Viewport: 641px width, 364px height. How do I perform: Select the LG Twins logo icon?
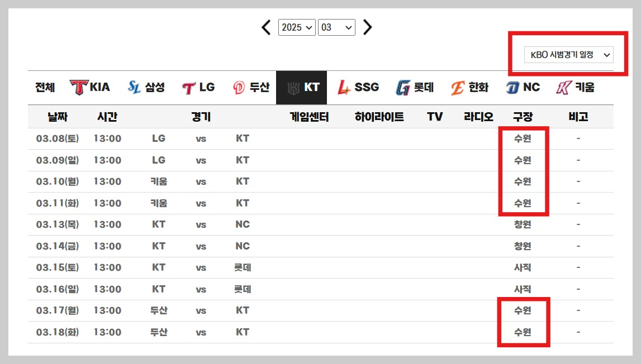[189, 87]
